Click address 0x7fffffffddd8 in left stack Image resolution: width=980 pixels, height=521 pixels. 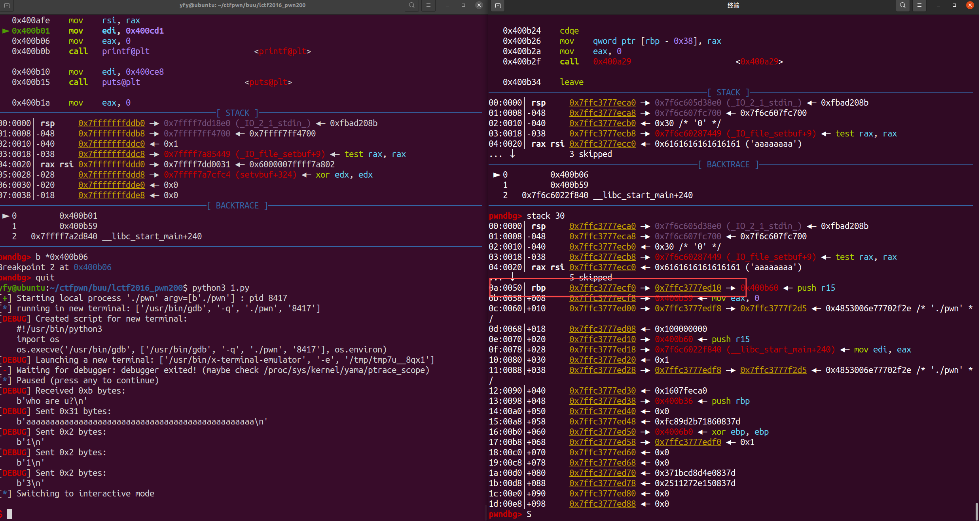(x=112, y=175)
